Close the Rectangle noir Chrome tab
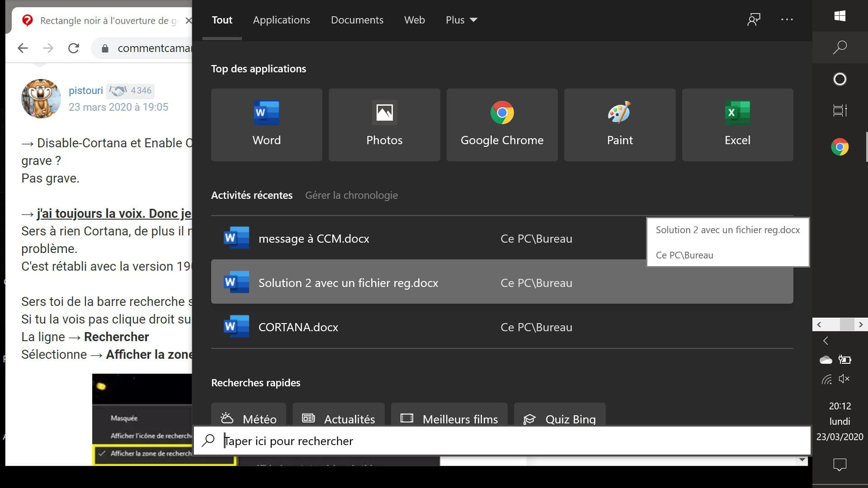The width and height of the screenshot is (868, 488). click(189, 20)
